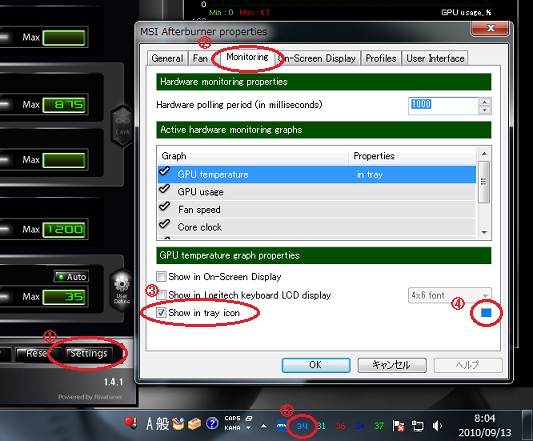Click graph list scrollbar down arrow
Image resolution: width=533 pixels, height=441 pixels.
point(484,233)
